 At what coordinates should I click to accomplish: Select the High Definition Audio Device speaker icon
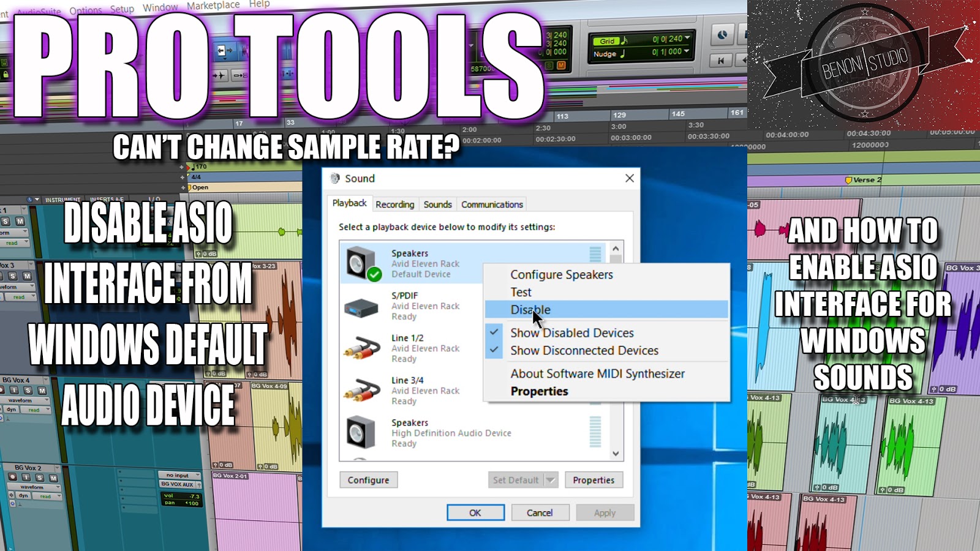pyautogui.click(x=361, y=432)
